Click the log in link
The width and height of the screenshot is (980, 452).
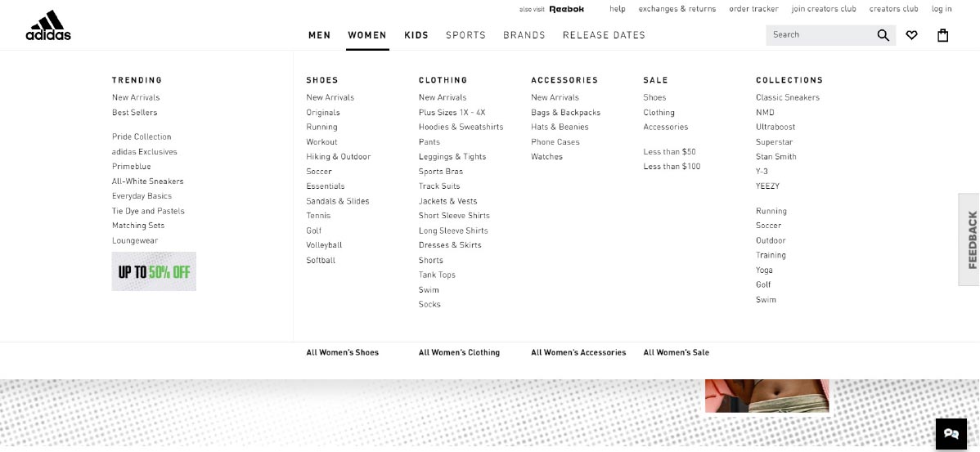tap(942, 9)
